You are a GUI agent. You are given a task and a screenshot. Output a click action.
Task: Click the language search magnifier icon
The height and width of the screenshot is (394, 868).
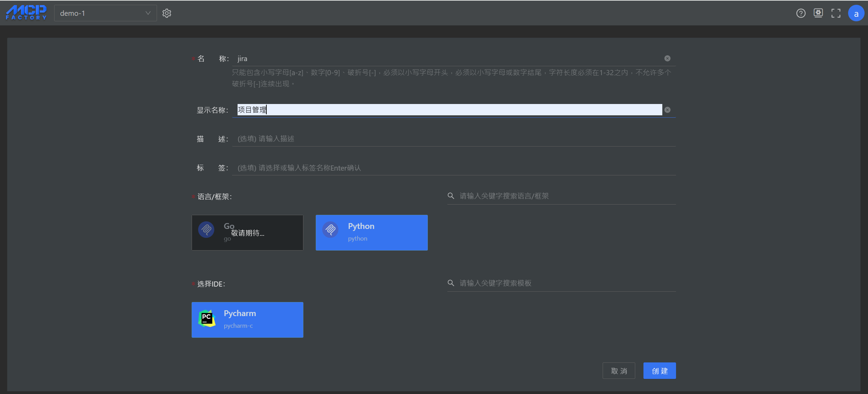[x=451, y=196]
